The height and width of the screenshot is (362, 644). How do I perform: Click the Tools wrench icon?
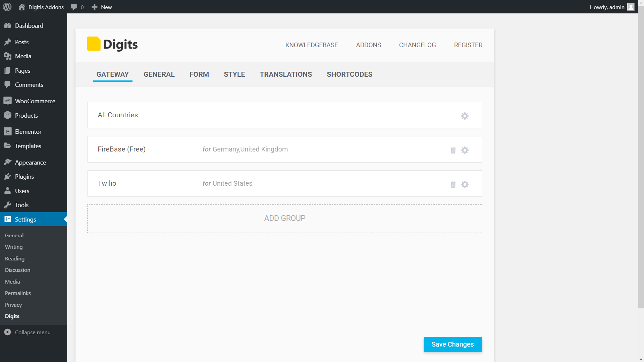(7, 205)
